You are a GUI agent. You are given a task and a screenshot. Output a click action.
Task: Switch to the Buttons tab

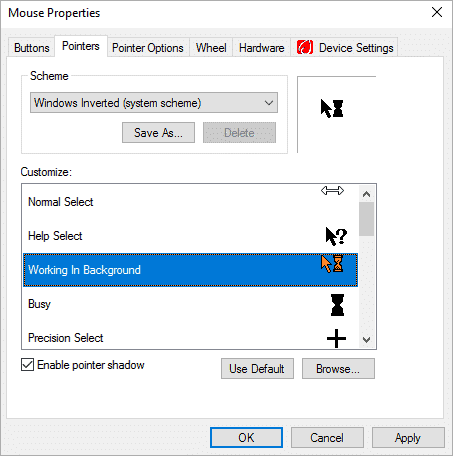[32, 48]
